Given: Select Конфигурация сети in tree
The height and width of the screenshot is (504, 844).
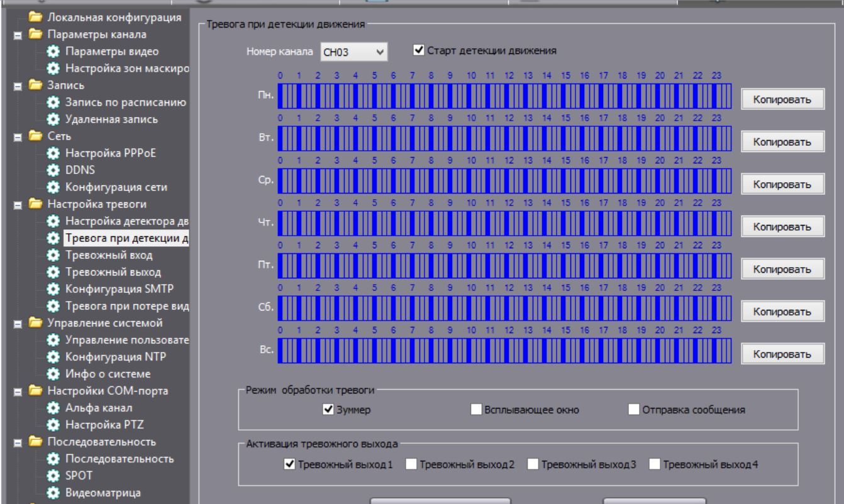Looking at the screenshot, I should [x=116, y=187].
